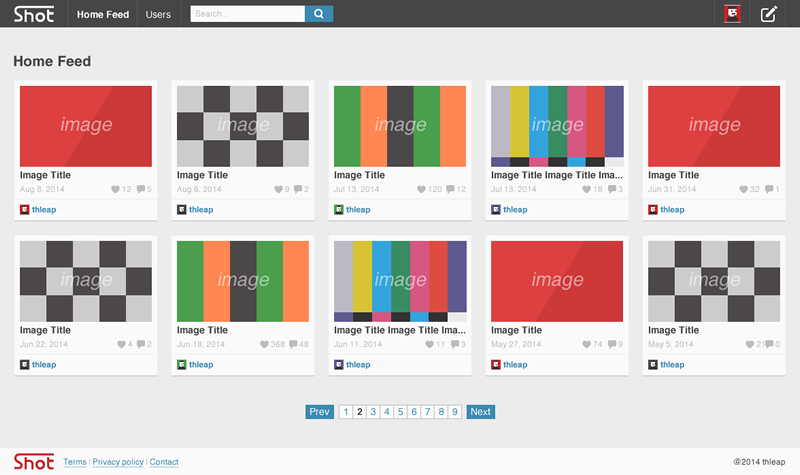800x475 pixels.
Task: Click comment icon on May 27, 2014 card
Action: (612, 344)
